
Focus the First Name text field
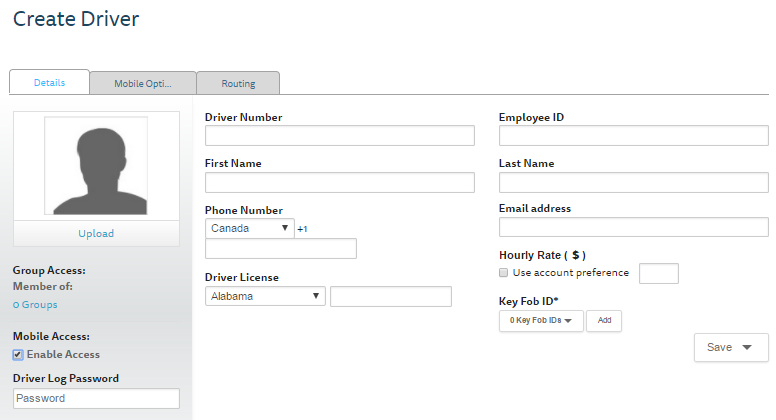pos(339,182)
